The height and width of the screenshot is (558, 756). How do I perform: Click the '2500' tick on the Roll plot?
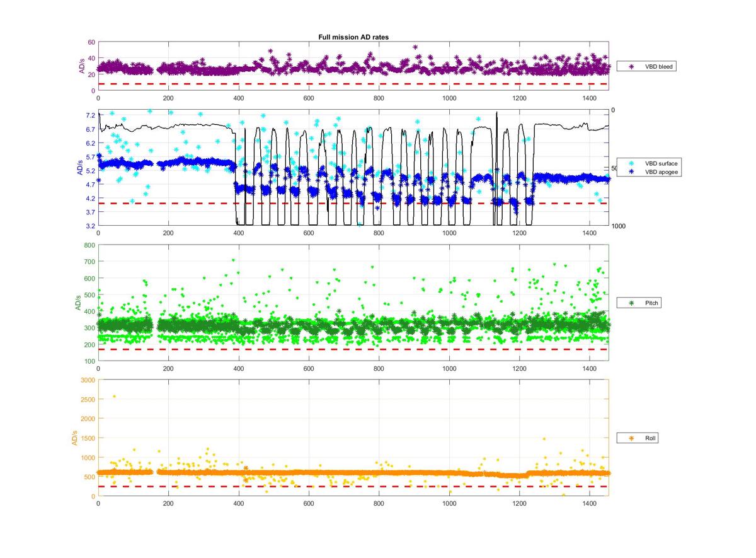88,399
